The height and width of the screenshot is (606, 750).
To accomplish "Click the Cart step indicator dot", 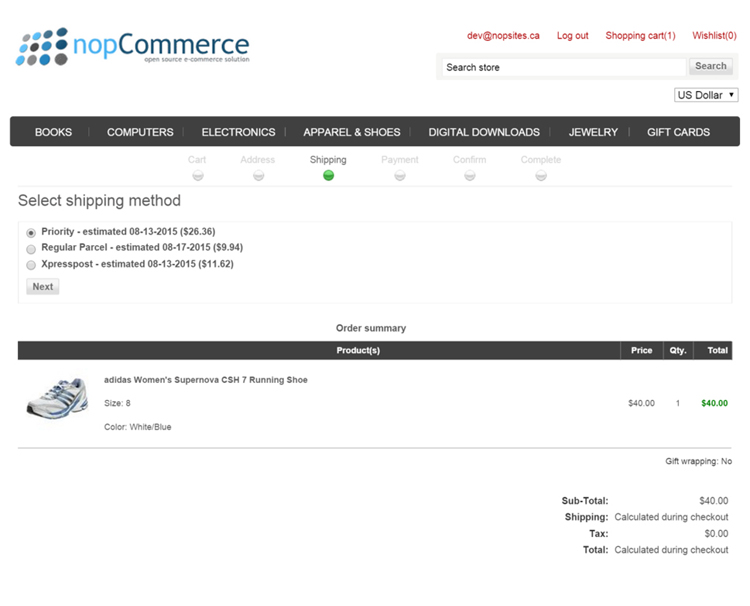I will tap(198, 176).
